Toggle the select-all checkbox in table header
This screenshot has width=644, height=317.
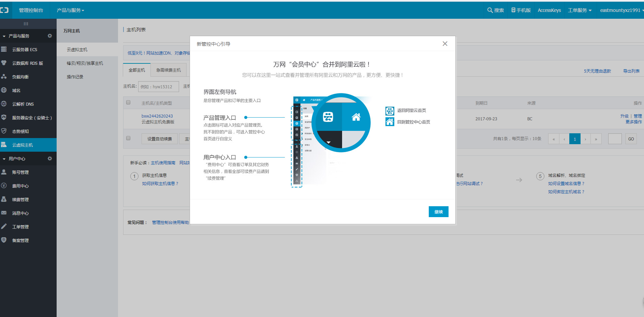tap(128, 103)
